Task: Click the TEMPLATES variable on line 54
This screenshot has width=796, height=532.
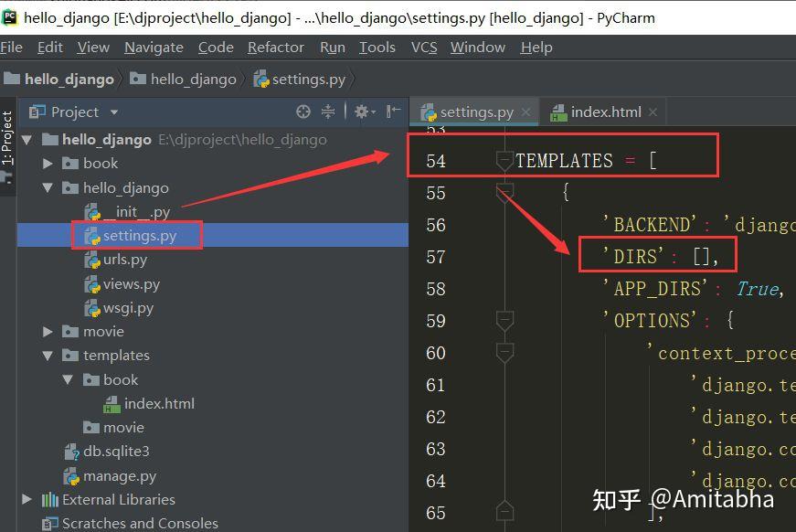Action: pyautogui.click(x=565, y=161)
